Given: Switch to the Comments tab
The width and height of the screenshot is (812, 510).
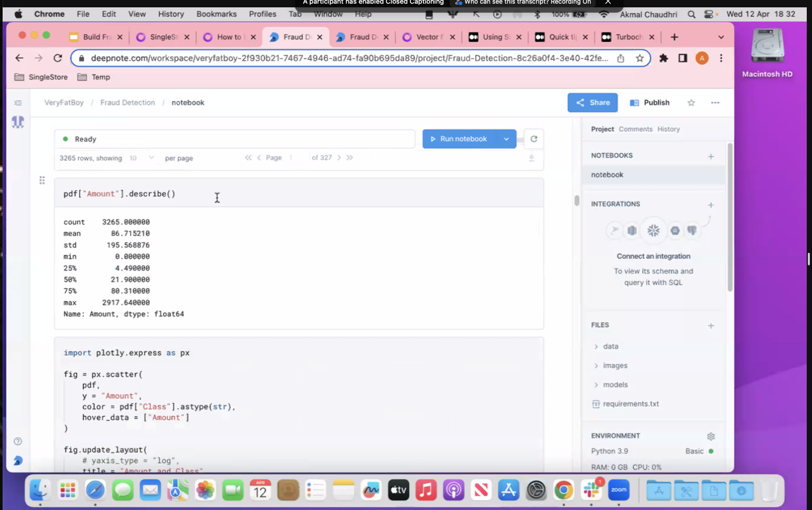Looking at the screenshot, I should [635, 129].
